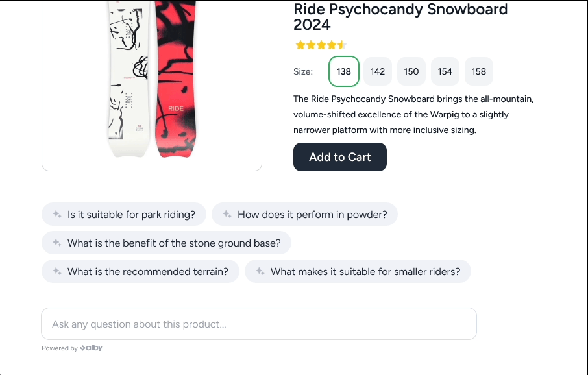Image resolution: width=588 pixels, height=375 pixels.
Task: Select size 150 for the snowboard
Action: point(411,71)
